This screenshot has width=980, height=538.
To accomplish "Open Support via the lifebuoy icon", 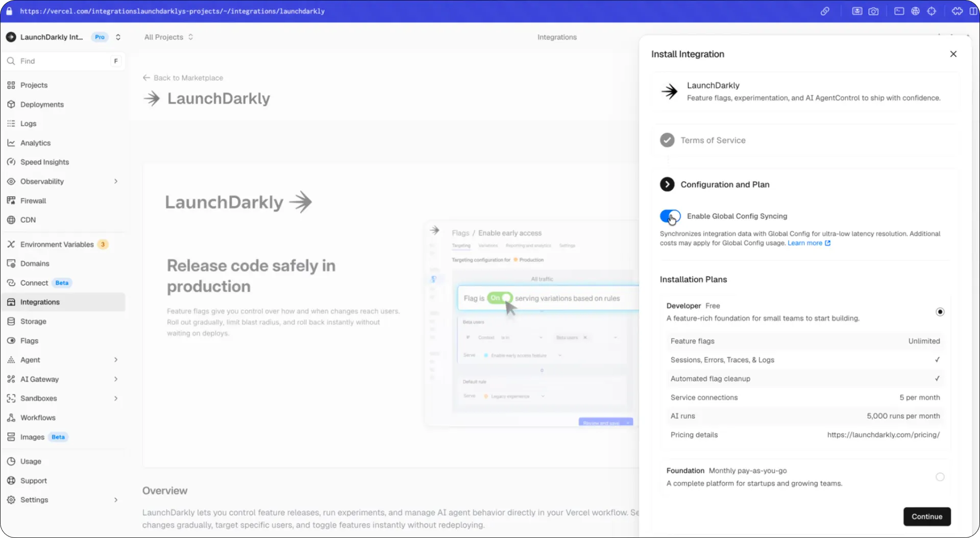I will [11, 481].
